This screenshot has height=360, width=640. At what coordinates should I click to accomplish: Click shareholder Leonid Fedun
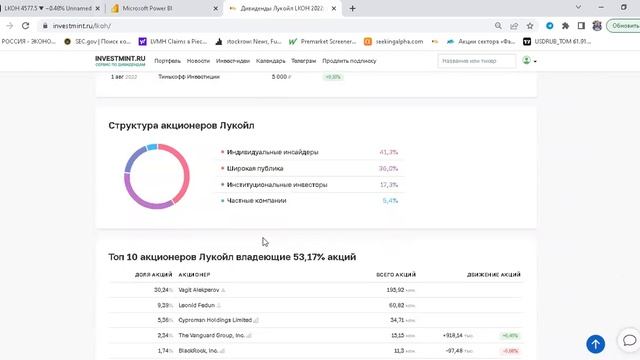(x=196, y=305)
